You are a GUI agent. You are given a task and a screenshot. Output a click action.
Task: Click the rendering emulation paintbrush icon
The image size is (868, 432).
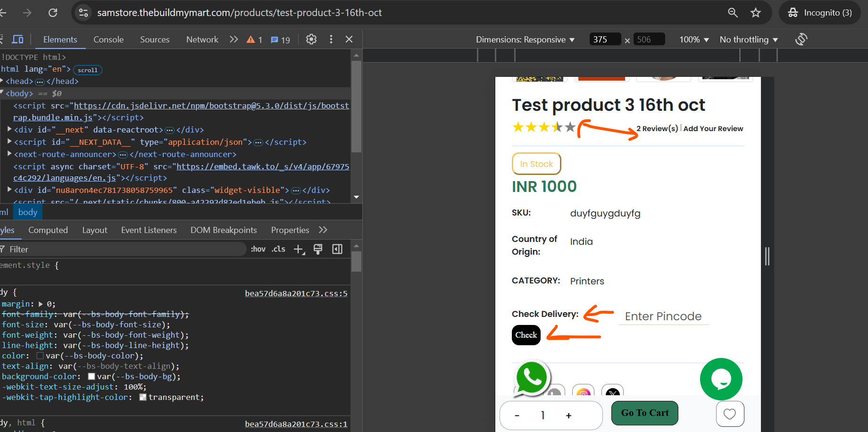coord(318,249)
